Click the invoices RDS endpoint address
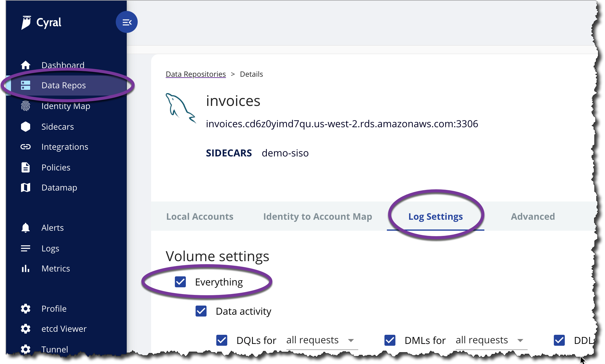Image resolution: width=605 pixels, height=364 pixels. (x=342, y=124)
